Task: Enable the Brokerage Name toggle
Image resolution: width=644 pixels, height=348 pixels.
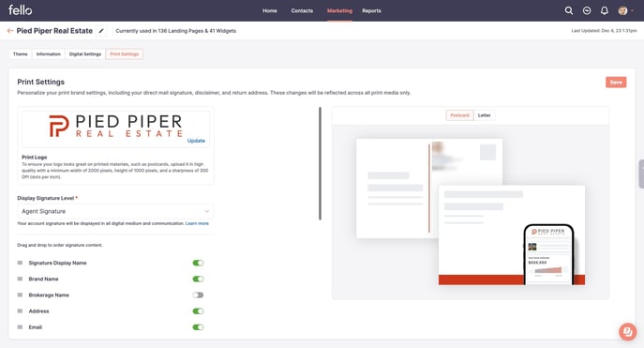Action: (x=198, y=295)
